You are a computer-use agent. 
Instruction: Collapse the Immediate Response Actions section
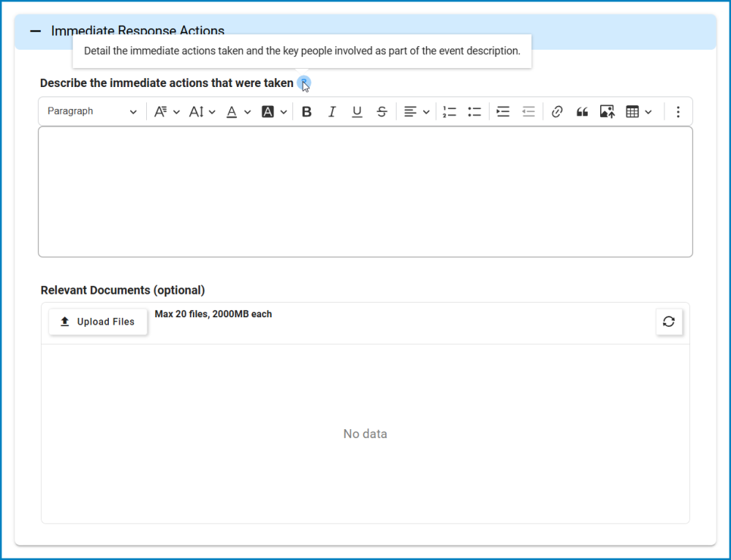(x=35, y=31)
